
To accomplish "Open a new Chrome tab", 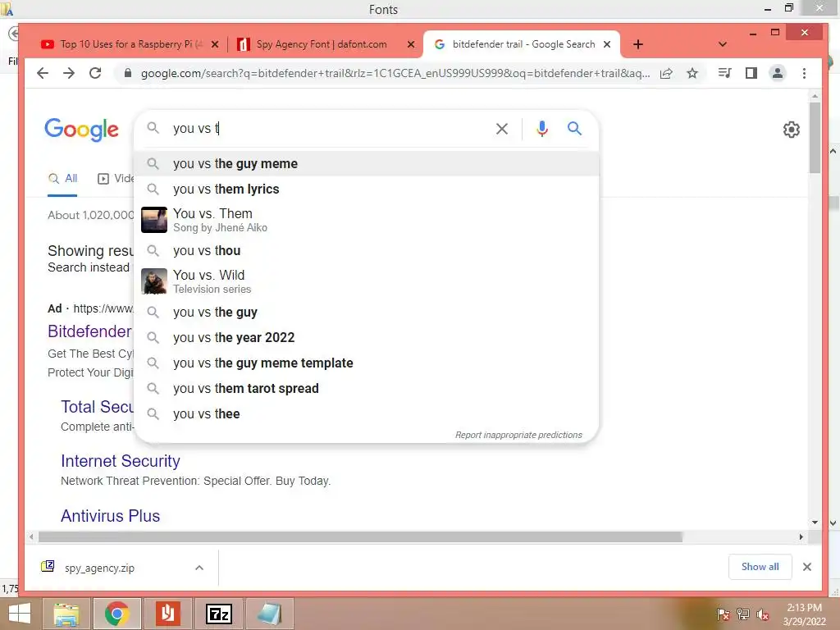I will pyautogui.click(x=637, y=44).
